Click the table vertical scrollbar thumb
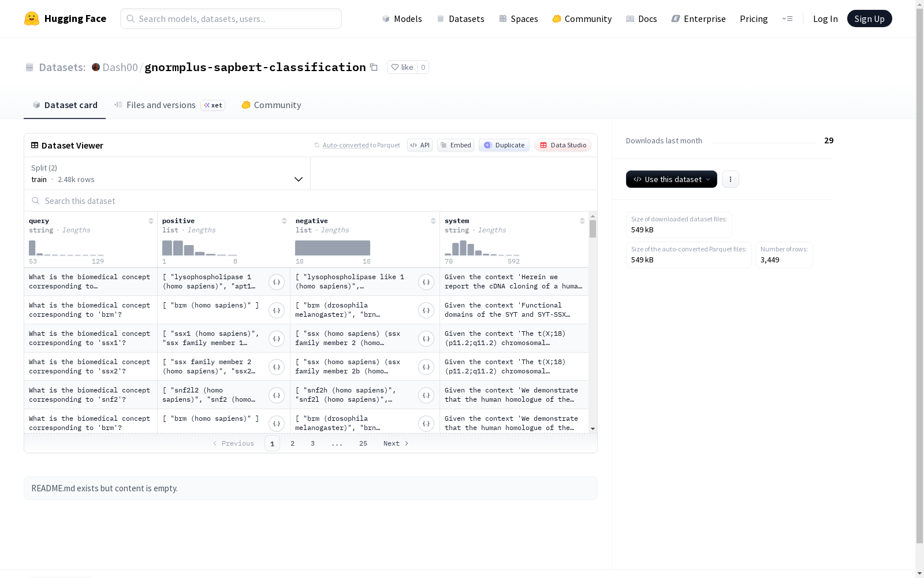924x578 pixels. (x=593, y=229)
